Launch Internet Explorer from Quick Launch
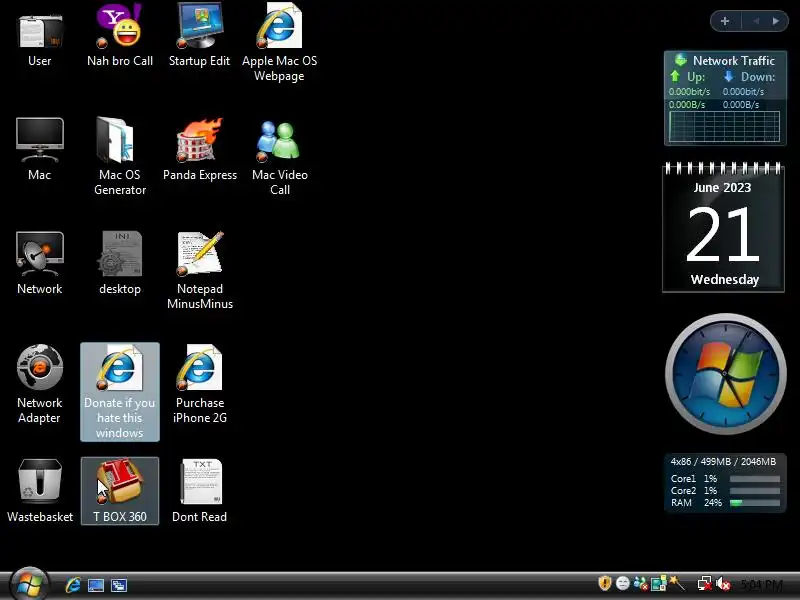 pos(73,585)
